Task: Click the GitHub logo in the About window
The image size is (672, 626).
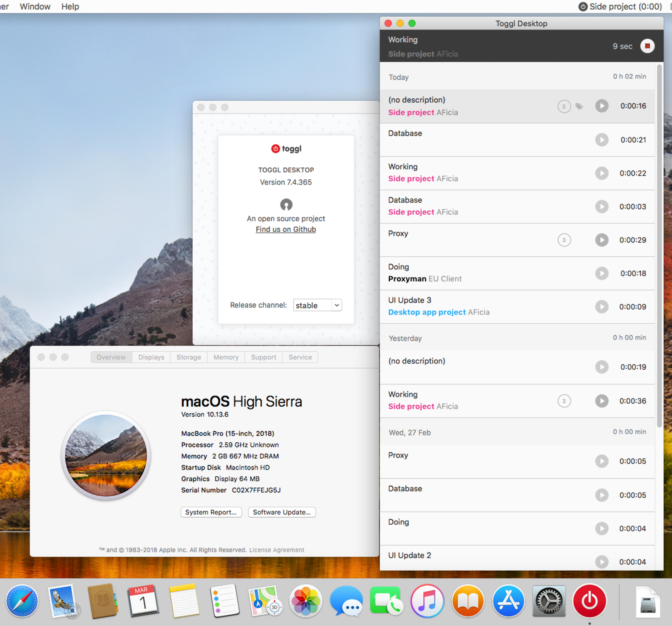Action: (286, 204)
